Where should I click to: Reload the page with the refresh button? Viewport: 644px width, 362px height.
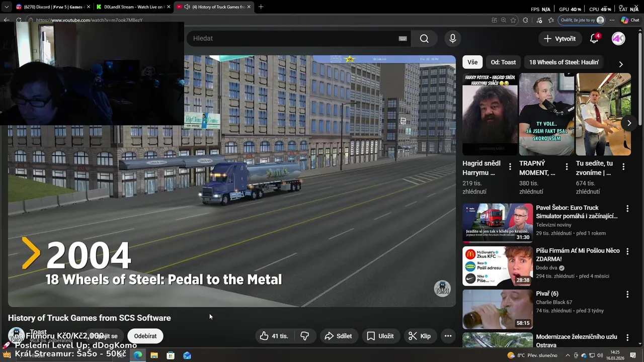tap(19, 20)
